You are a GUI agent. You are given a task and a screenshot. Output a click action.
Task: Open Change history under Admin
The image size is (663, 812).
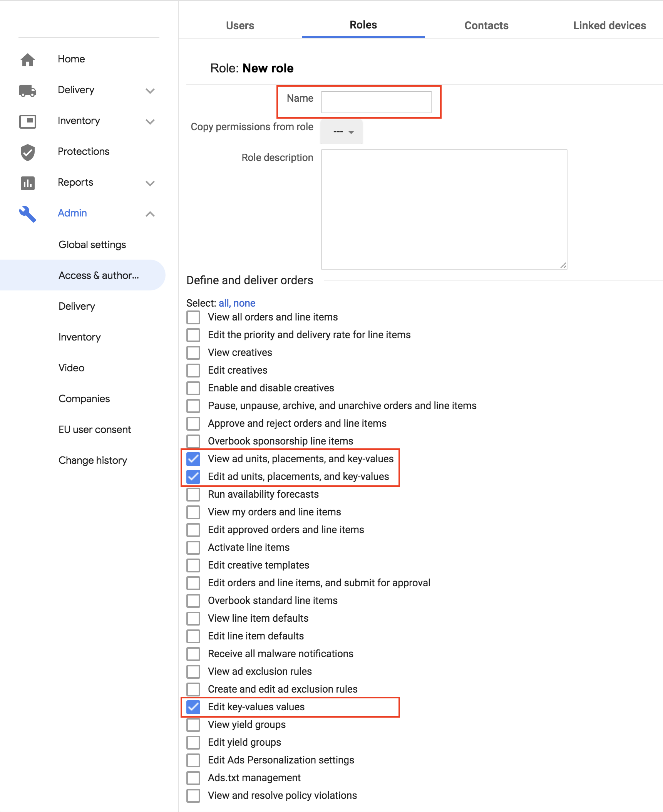pos(93,460)
